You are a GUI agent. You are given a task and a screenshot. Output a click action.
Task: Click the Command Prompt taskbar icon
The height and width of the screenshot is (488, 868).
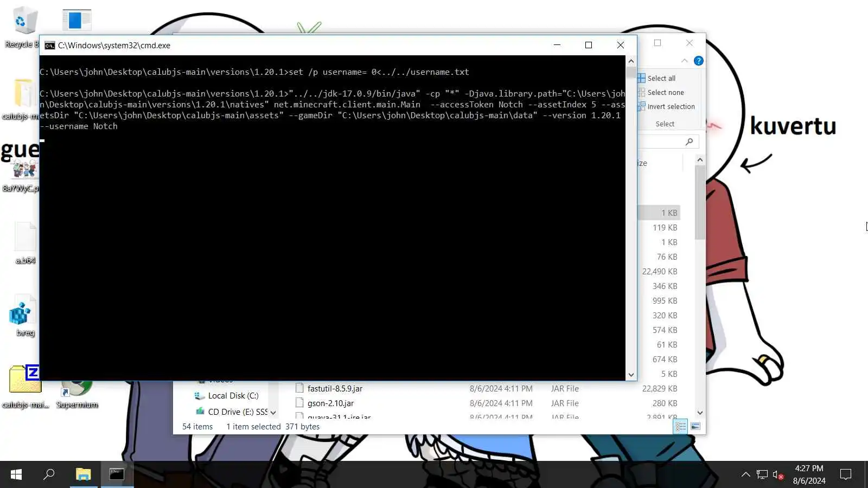point(117,474)
